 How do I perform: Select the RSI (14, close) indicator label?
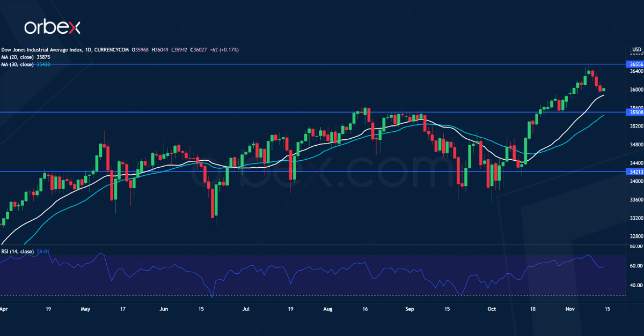(x=17, y=251)
